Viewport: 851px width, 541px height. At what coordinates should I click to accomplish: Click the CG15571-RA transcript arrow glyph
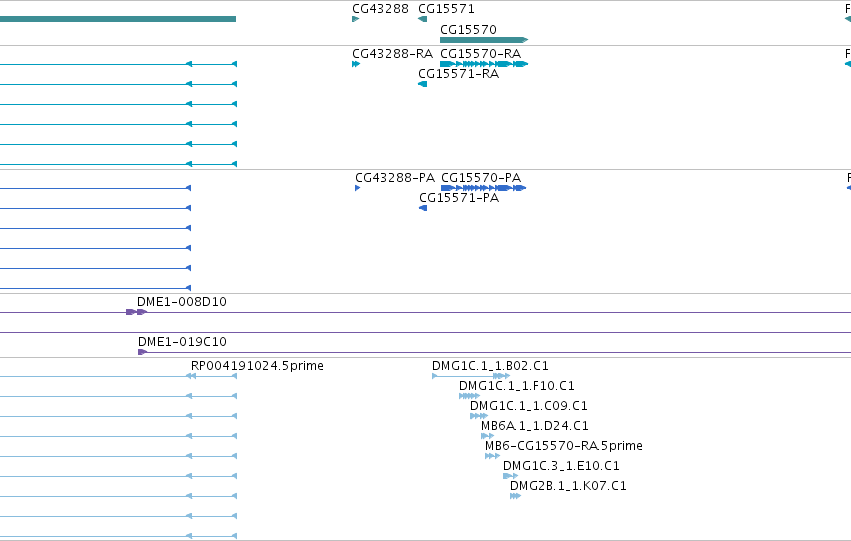point(422,84)
